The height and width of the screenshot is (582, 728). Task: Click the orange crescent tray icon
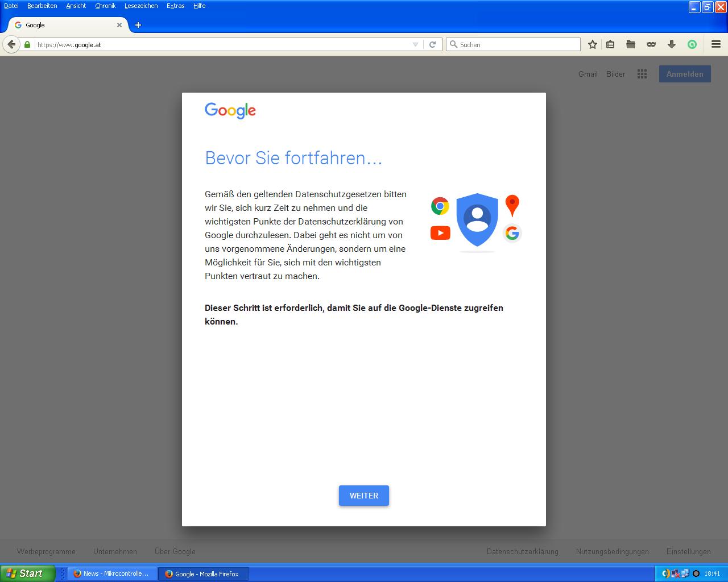[x=666, y=573]
